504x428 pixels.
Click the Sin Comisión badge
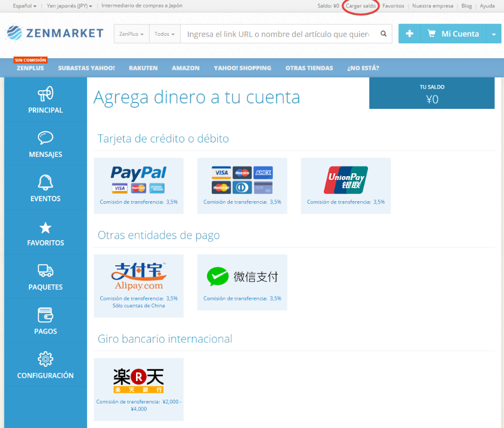coord(30,60)
